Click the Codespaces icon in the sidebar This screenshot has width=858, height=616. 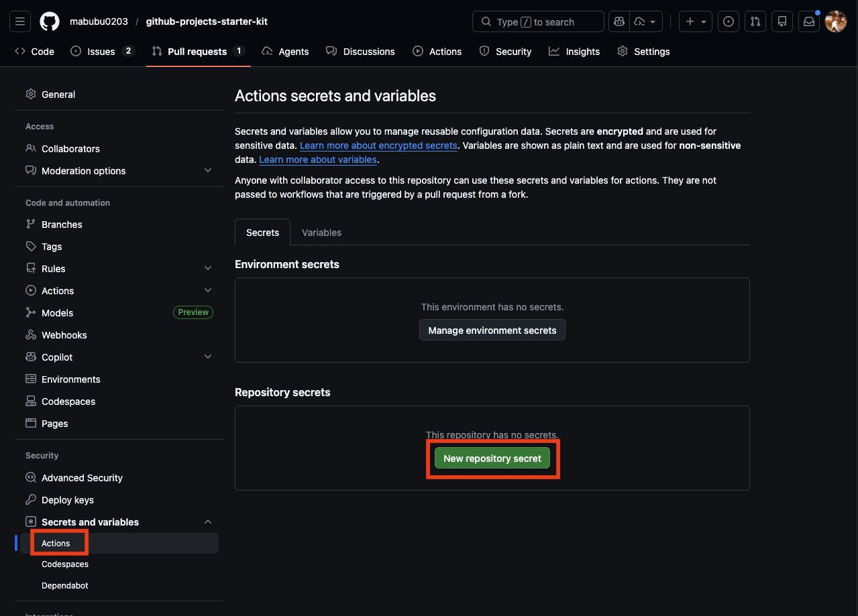tap(31, 402)
